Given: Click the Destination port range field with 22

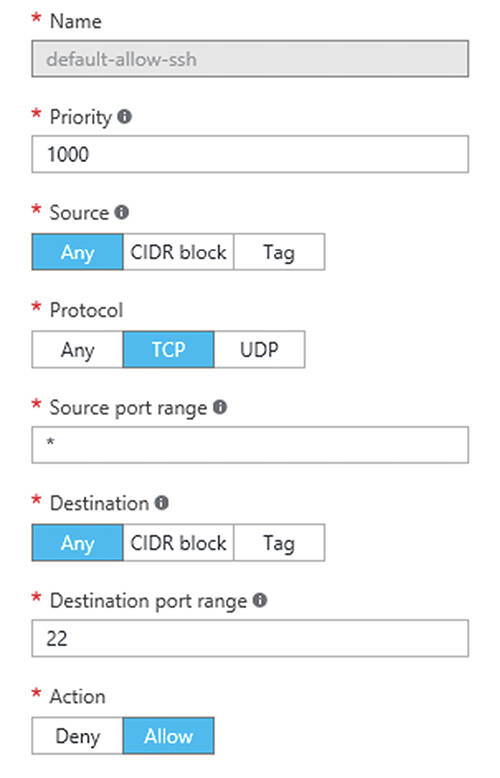Looking at the screenshot, I should tap(250, 638).
